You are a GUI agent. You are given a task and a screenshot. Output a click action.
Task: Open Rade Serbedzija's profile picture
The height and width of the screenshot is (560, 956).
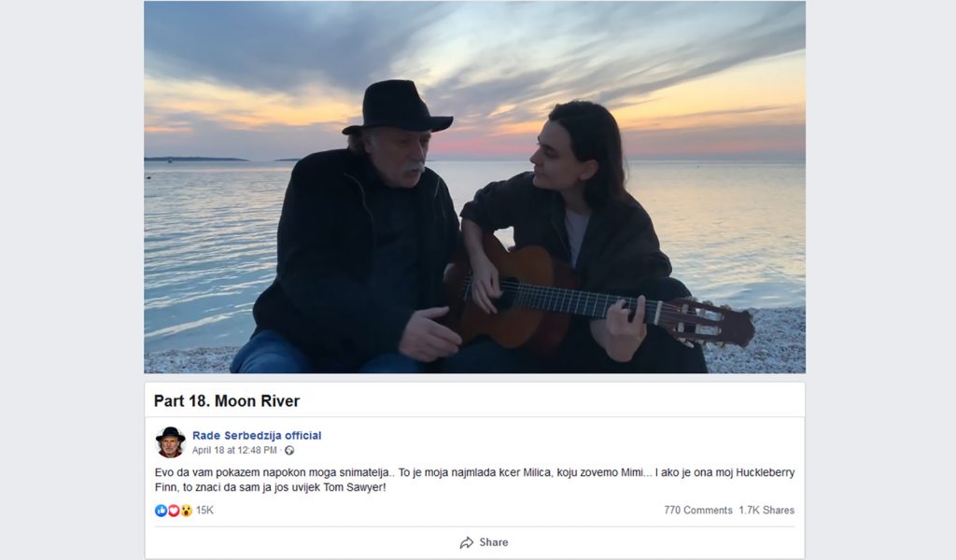coord(170,441)
